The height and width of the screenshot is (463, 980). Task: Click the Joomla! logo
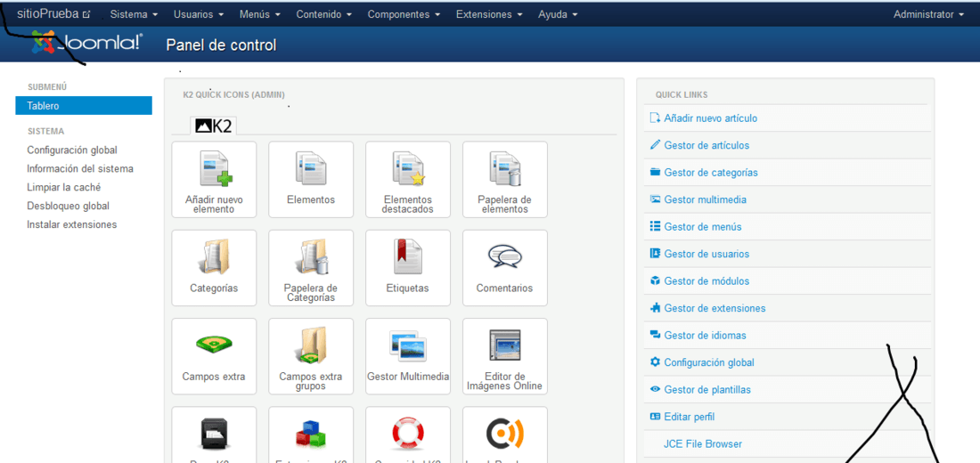pos(87,43)
